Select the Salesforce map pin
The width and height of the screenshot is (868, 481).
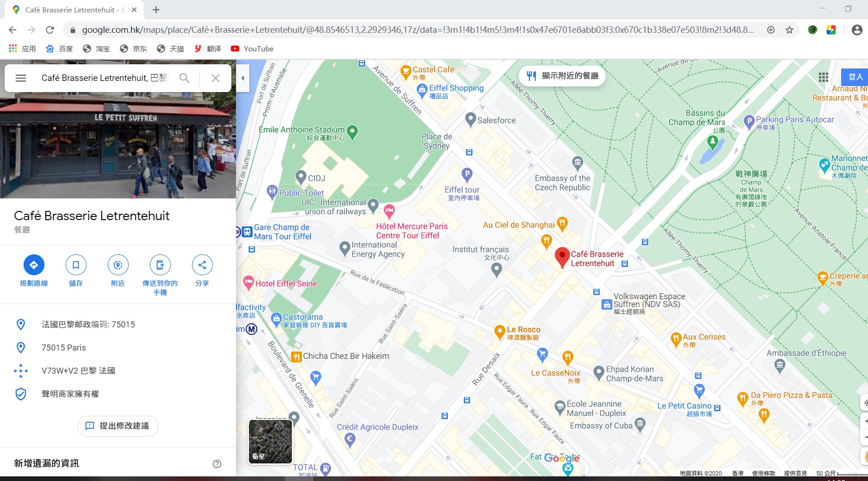(471, 119)
